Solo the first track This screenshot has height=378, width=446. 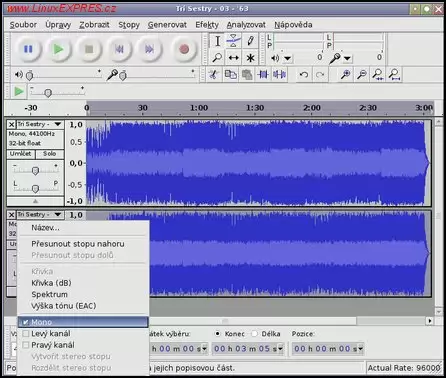pos(50,154)
